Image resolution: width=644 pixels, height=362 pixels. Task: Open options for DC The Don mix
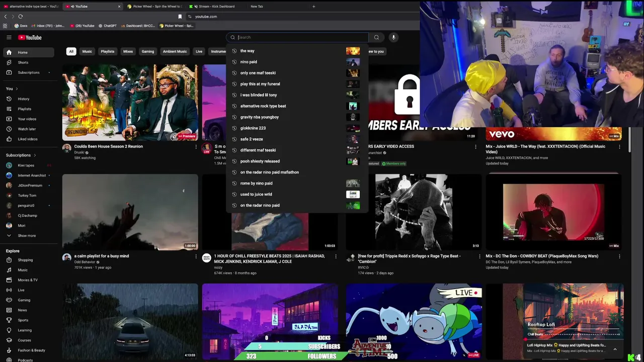point(619,256)
